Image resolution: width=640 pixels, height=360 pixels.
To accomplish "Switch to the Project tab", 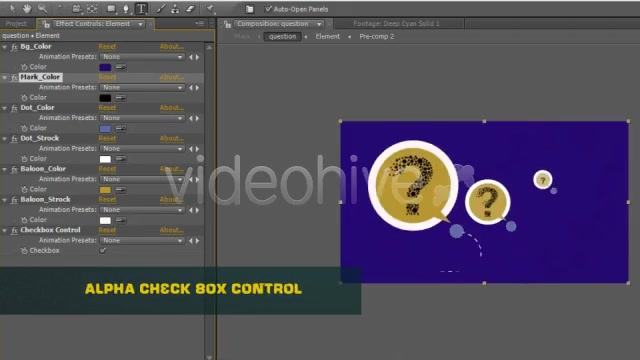I will pyautogui.click(x=16, y=24).
